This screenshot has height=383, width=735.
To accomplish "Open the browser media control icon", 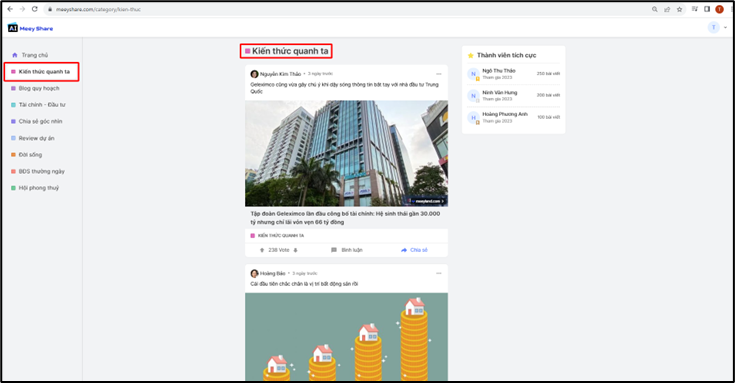I will point(695,9).
